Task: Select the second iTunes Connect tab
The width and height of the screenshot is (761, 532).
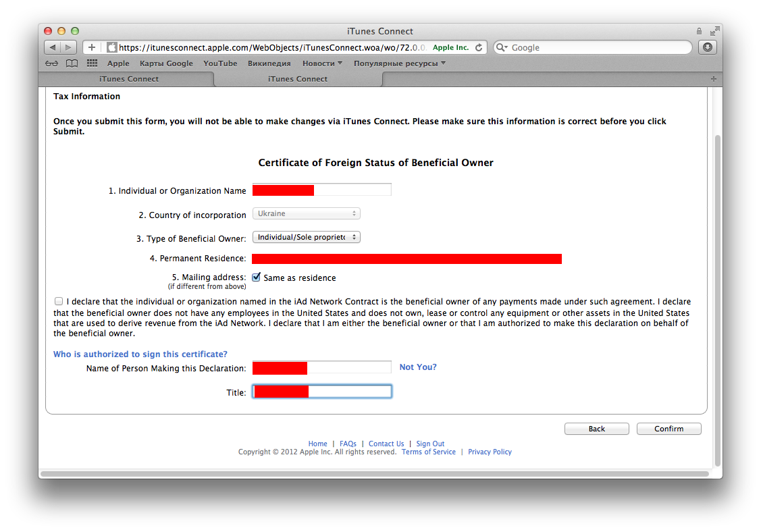Action: tap(298, 78)
